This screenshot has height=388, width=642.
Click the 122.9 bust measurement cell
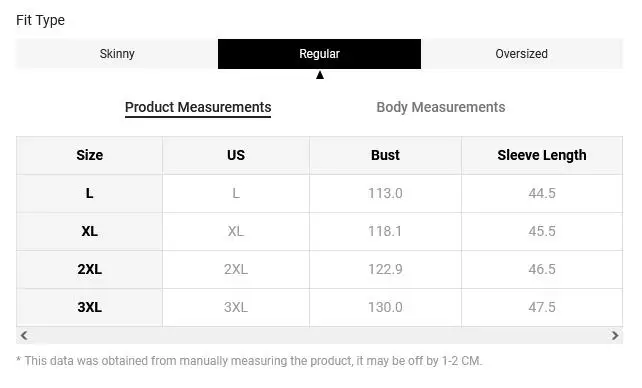point(385,269)
